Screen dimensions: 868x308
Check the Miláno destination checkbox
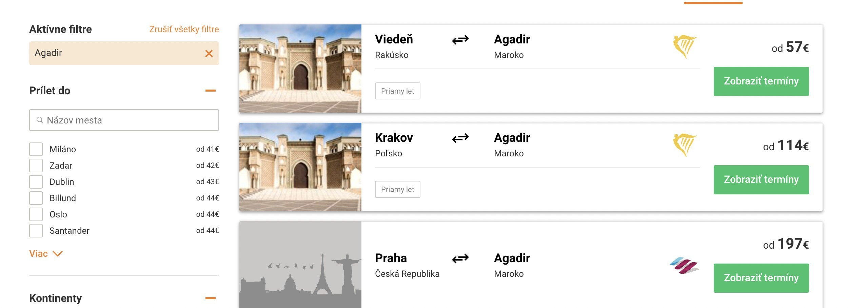pyautogui.click(x=36, y=149)
